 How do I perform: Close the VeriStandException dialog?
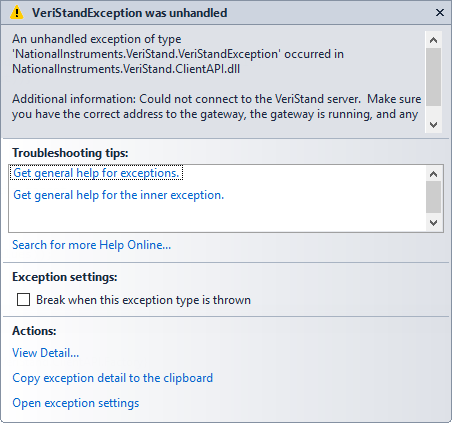pos(440,13)
